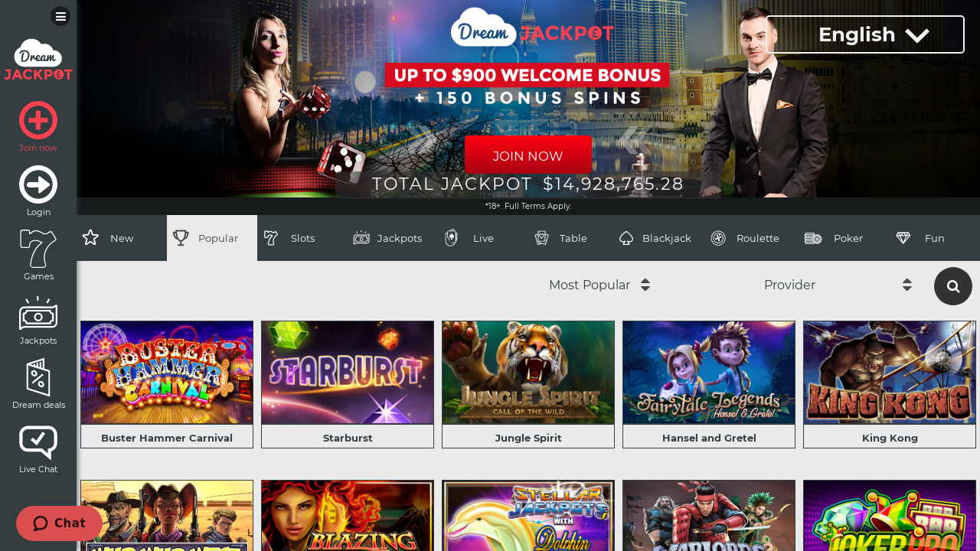Click the search magnifier icon
980x551 pixels.
pos(953,286)
